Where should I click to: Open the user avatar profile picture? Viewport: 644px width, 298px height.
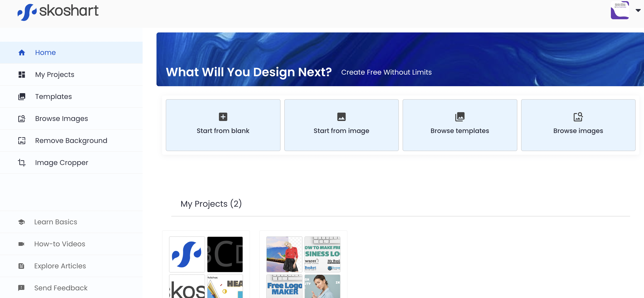click(620, 10)
